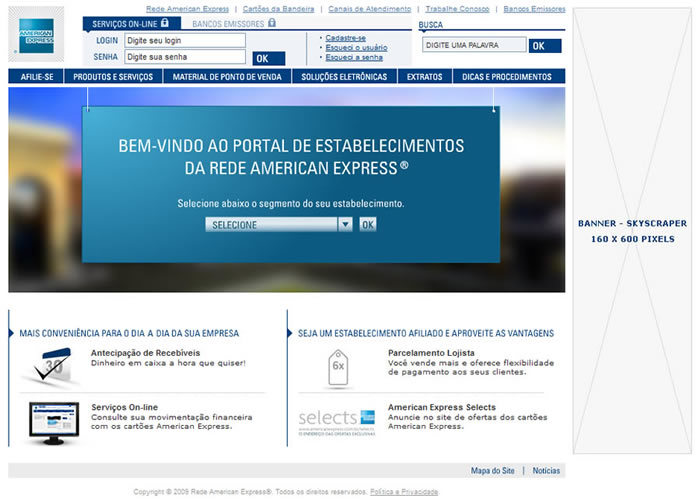Open Mapa do Site footer link
Image resolution: width=700 pixels, height=500 pixels.
(x=492, y=471)
